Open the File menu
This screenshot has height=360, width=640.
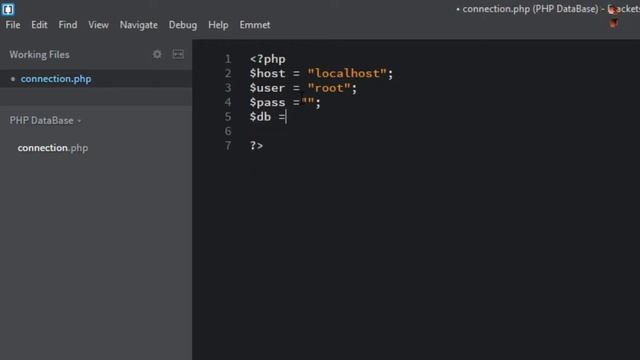click(x=13, y=25)
